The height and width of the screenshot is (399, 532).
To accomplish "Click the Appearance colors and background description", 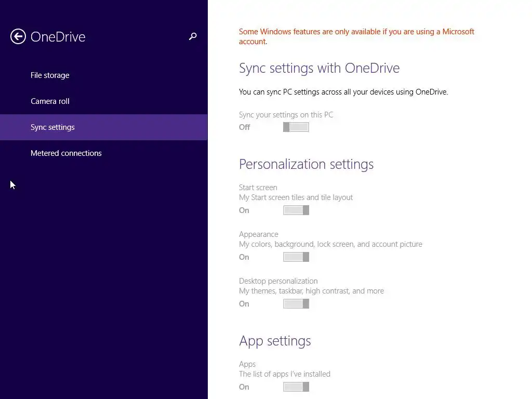I will 330,244.
